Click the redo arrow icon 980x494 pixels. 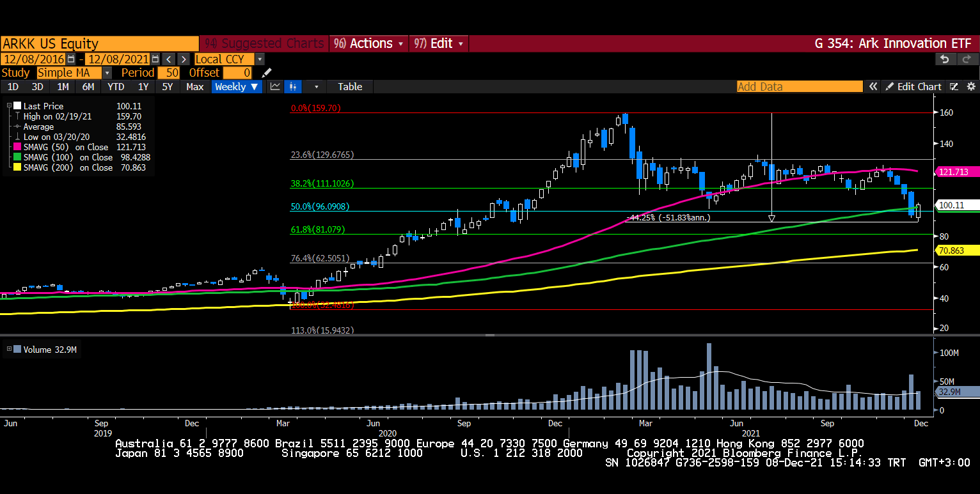point(968,59)
